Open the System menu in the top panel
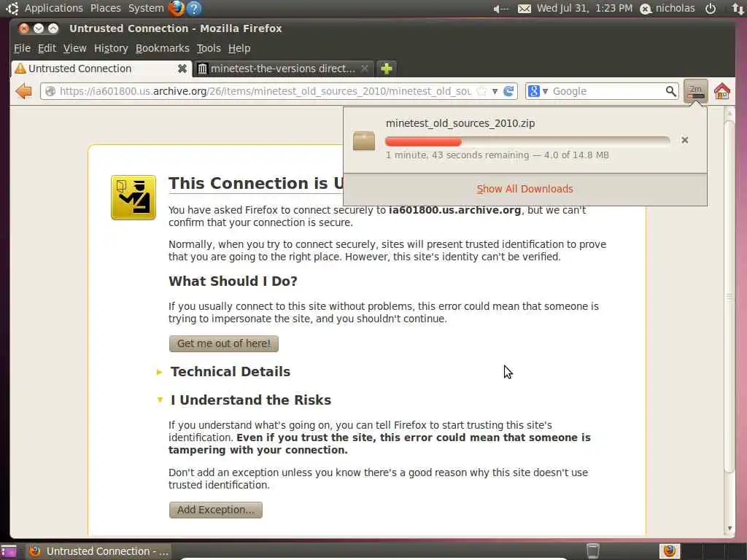Viewport: 747px width, 560px height. tap(146, 8)
